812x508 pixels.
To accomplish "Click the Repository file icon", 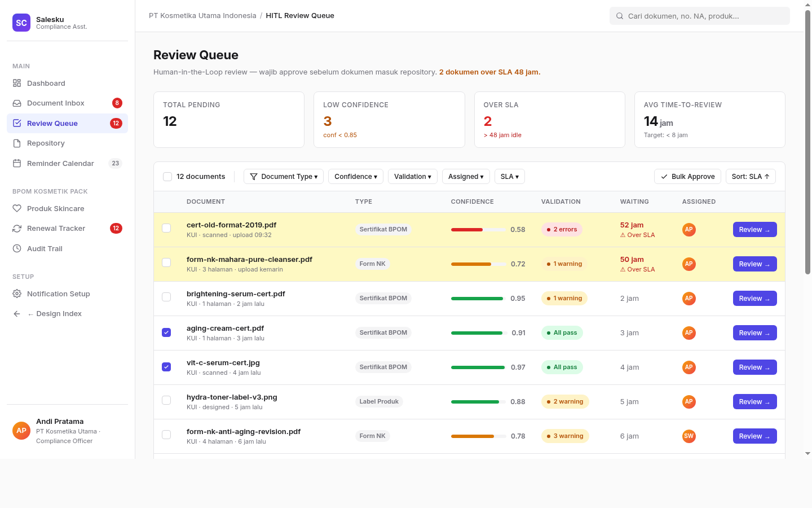I will (x=17, y=143).
